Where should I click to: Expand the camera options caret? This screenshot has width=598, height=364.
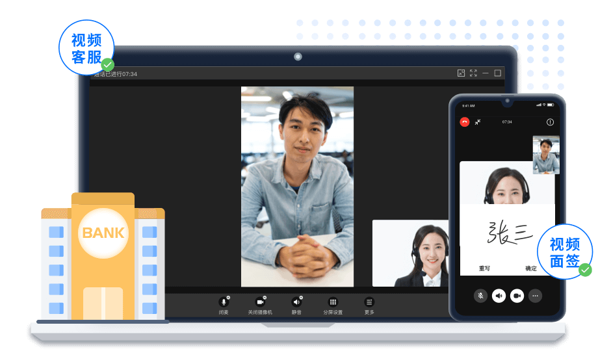265,298
